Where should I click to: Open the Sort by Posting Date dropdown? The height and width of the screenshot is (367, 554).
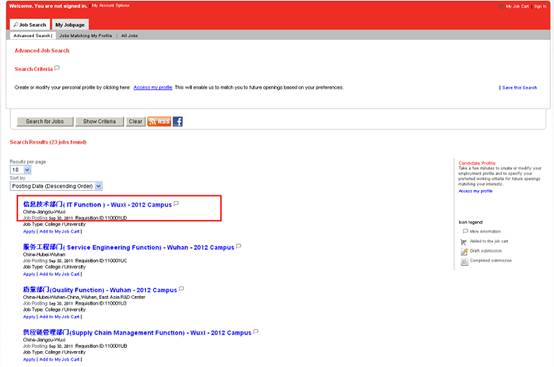point(56,186)
